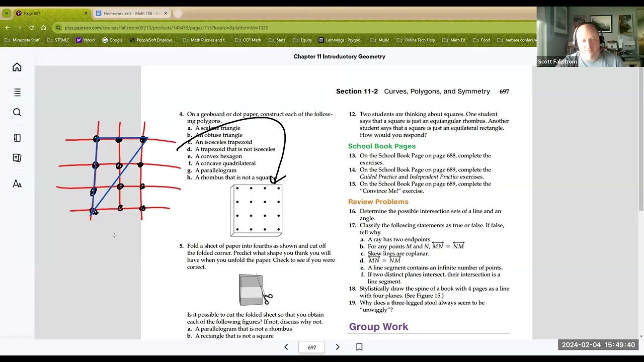Viewport: 644px width, 362px height.
Task: Click the Review Problems heading
Action: [378, 202]
